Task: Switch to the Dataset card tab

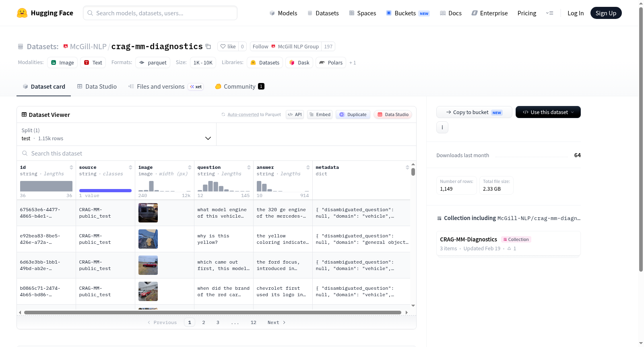Action: point(44,87)
